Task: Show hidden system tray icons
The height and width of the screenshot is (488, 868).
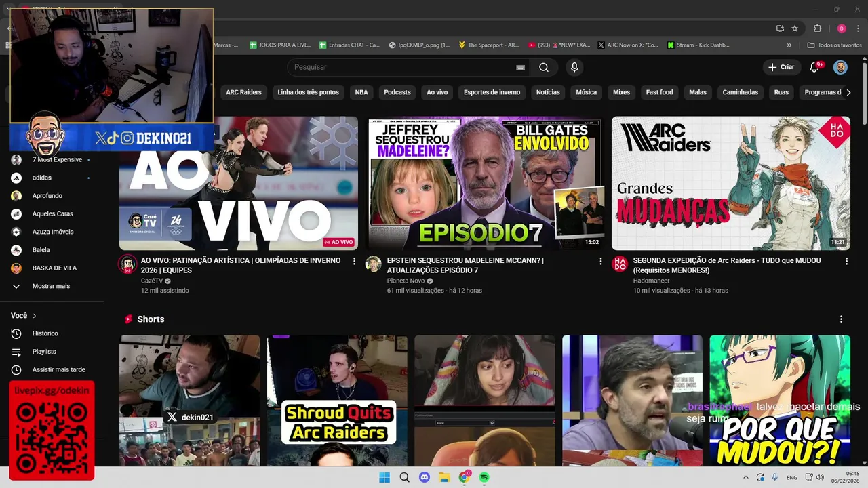Action: (x=746, y=478)
